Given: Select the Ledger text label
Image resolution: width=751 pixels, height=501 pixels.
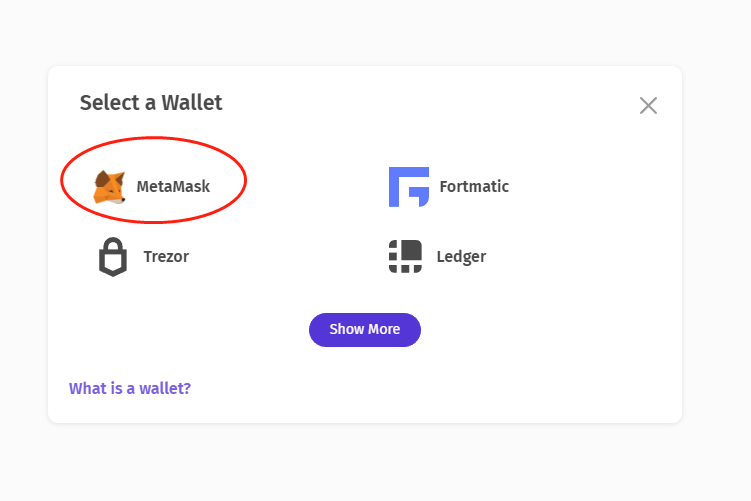Looking at the screenshot, I should [461, 257].
